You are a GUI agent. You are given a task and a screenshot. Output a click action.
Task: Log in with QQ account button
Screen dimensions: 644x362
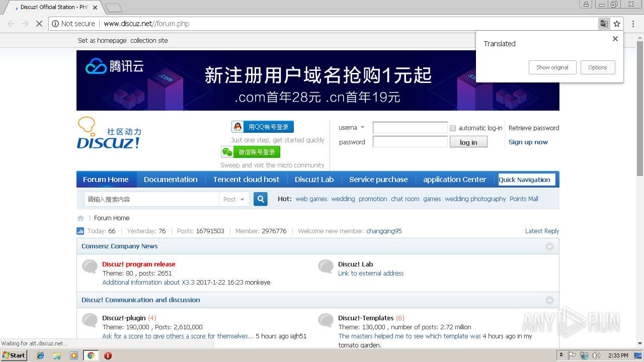[x=263, y=127]
